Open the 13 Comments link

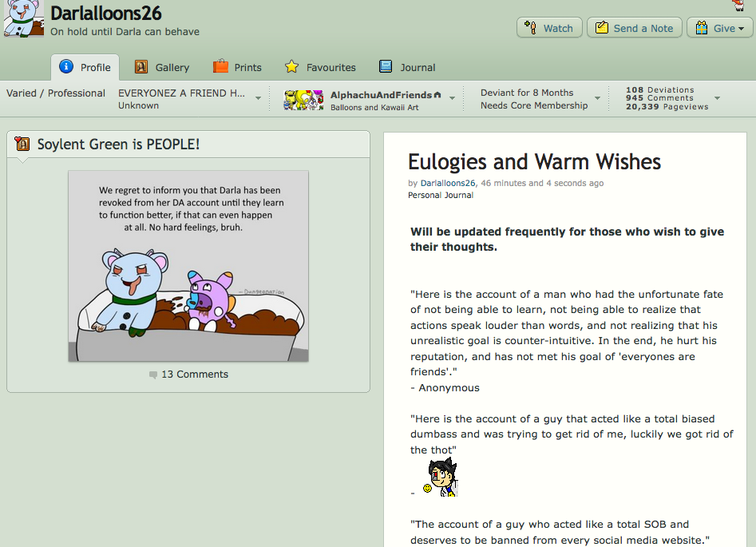point(194,375)
